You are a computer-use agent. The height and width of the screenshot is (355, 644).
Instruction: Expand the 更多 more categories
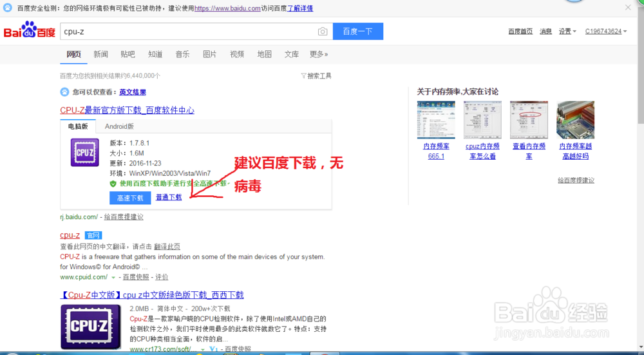tap(319, 54)
